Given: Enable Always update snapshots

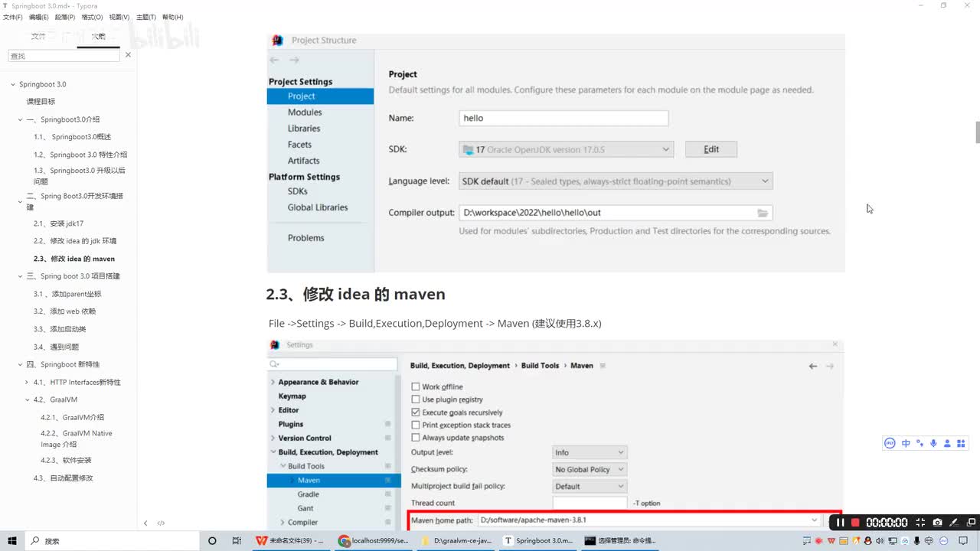Looking at the screenshot, I should [416, 438].
